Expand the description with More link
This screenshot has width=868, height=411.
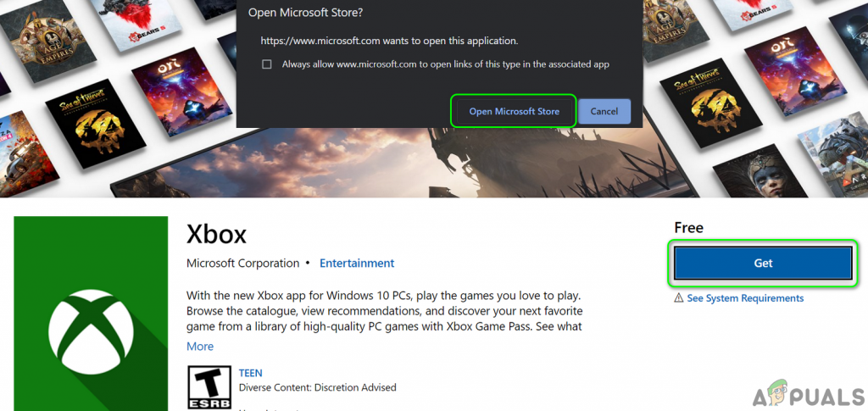(x=200, y=347)
